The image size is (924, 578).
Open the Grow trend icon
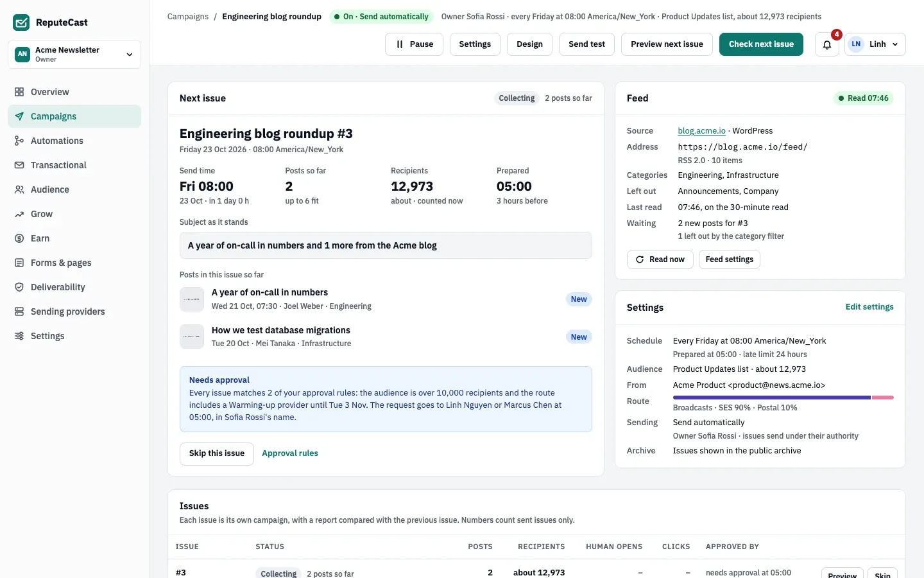19,214
